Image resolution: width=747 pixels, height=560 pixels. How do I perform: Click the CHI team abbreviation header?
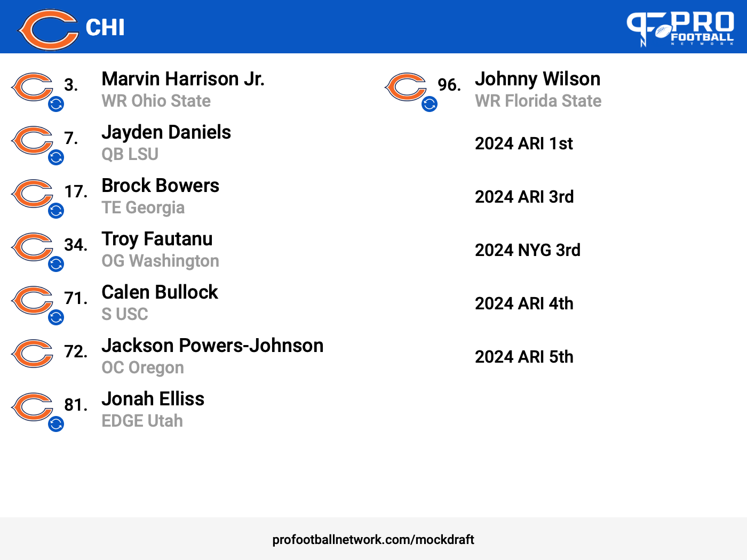pos(105,28)
